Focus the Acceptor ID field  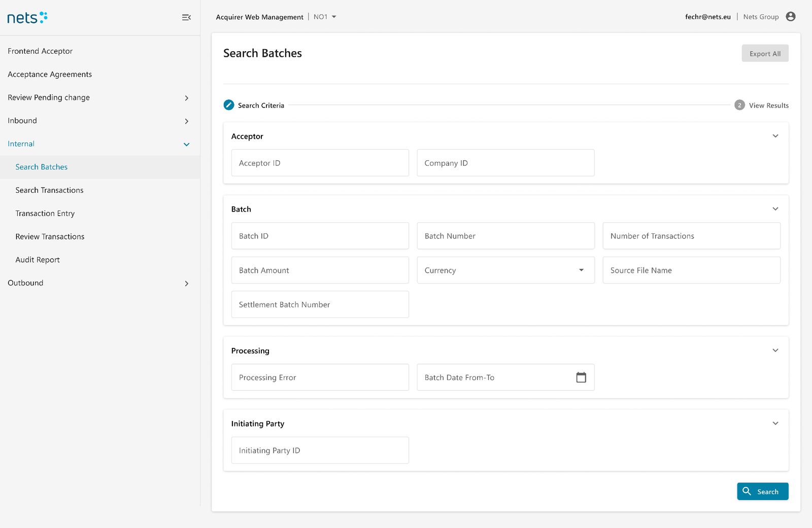[320, 163]
